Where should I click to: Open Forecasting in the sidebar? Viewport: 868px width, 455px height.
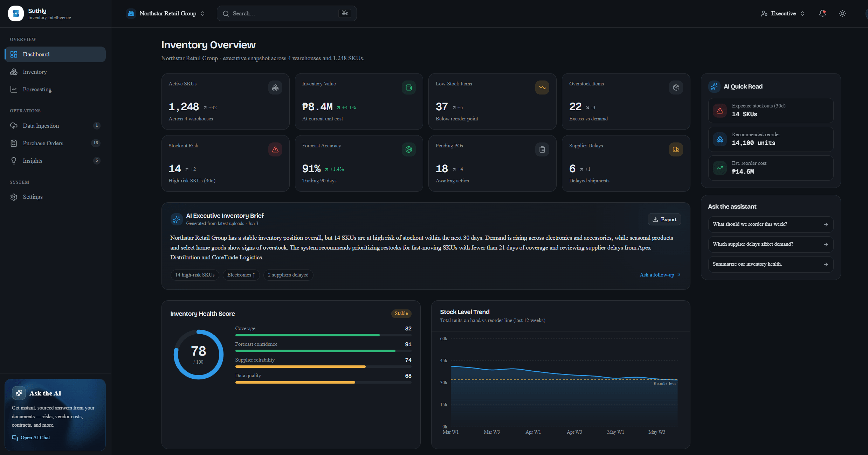(x=55, y=89)
